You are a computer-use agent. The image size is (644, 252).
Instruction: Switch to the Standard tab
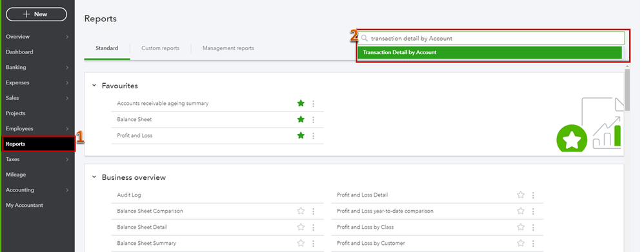[106, 48]
